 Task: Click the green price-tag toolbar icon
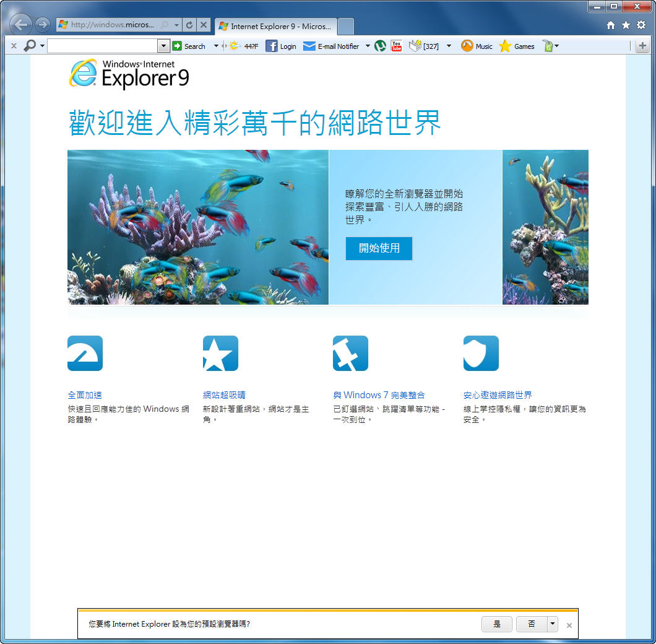pos(548,46)
